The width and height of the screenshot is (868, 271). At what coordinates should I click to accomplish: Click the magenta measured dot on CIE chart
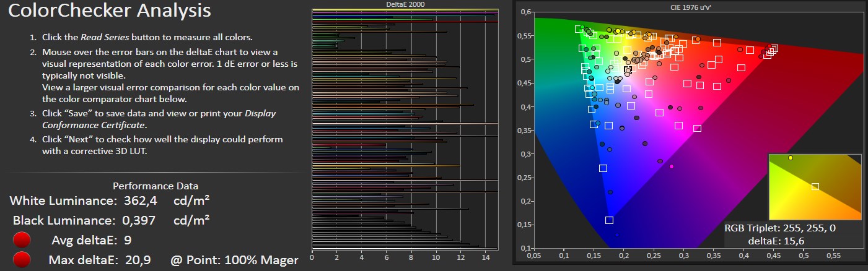(x=671, y=166)
